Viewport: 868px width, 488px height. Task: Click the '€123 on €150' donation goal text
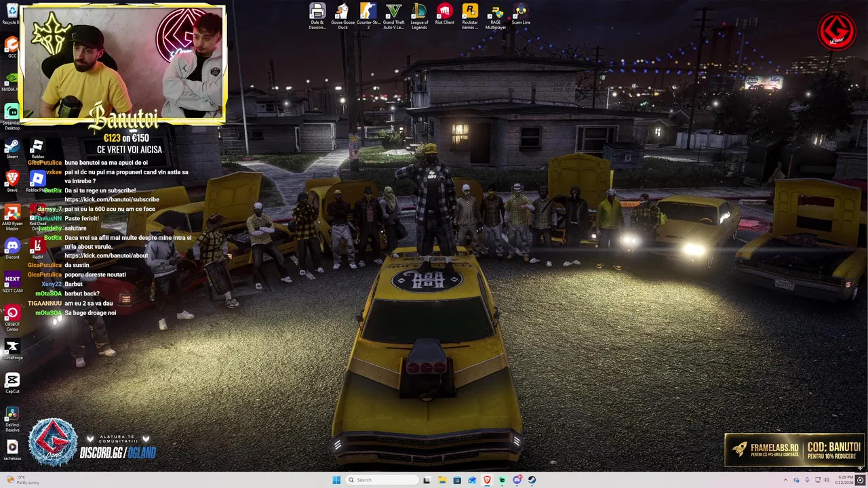pos(125,138)
